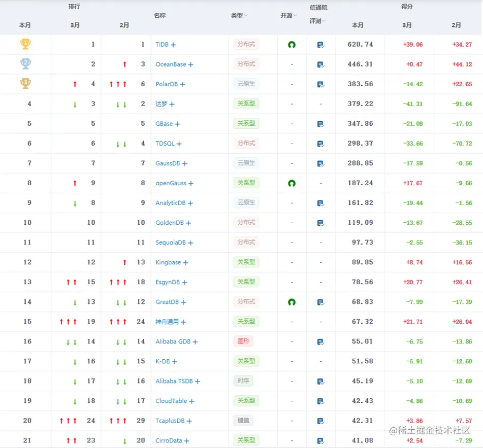Click the gold trophy icon for rank 1
The width and height of the screenshot is (483, 448).
click(x=25, y=44)
